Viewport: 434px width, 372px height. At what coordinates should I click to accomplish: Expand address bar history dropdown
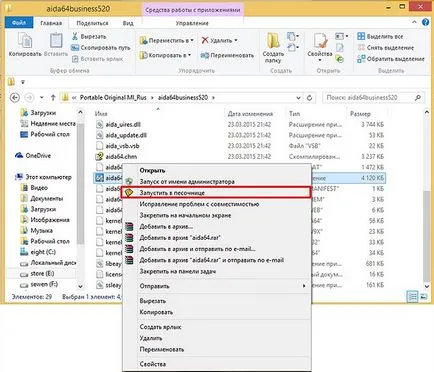(x=298, y=98)
